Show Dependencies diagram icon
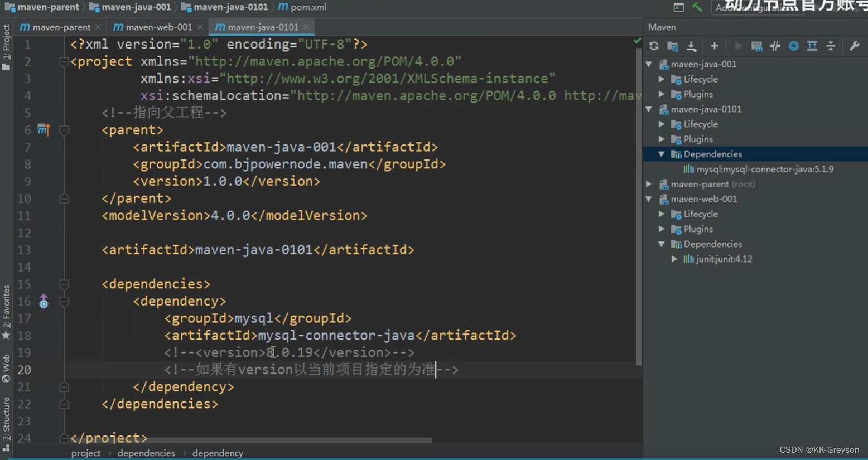The width and height of the screenshot is (868, 460). [812, 46]
